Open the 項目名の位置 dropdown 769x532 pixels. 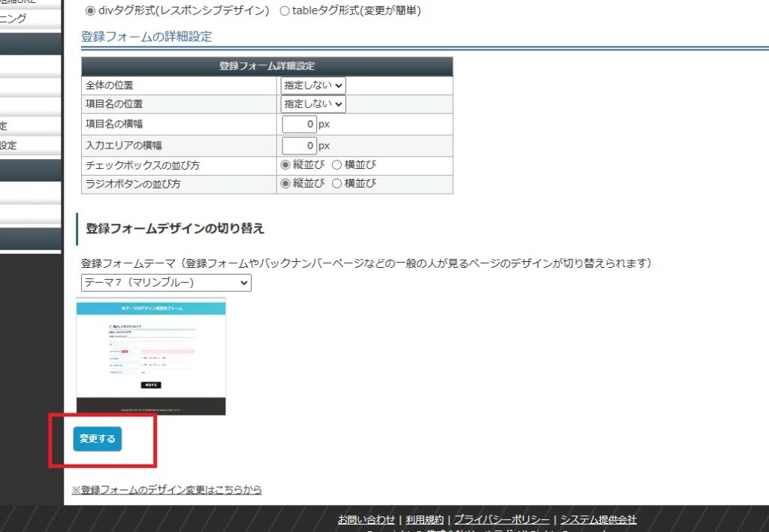click(x=313, y=104)
